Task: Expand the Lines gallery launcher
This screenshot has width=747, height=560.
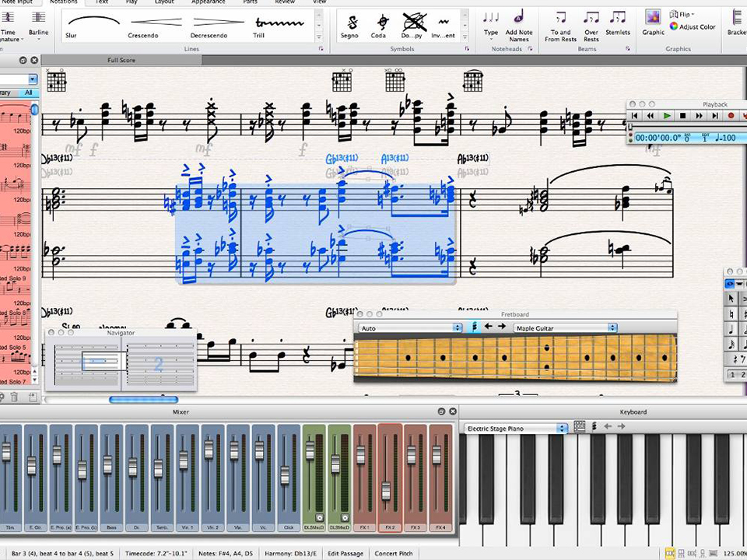Action: (x=321, y=48)
